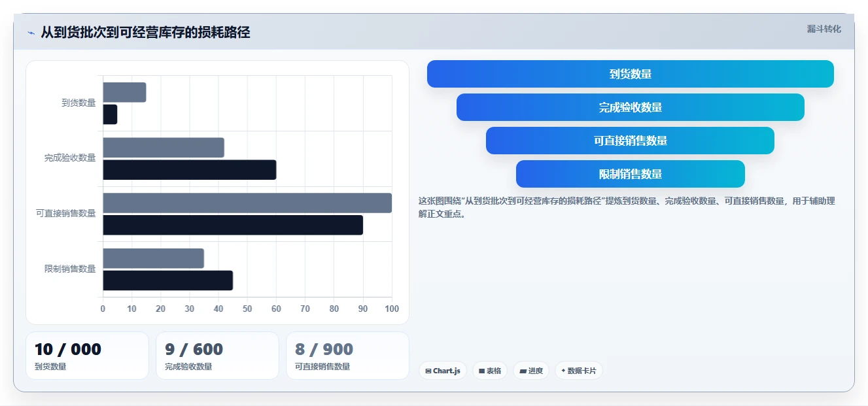Viewport: 868px width, 406px height.
Task: Click the gray bar for 限制销售数量
Action: (153, 258)
